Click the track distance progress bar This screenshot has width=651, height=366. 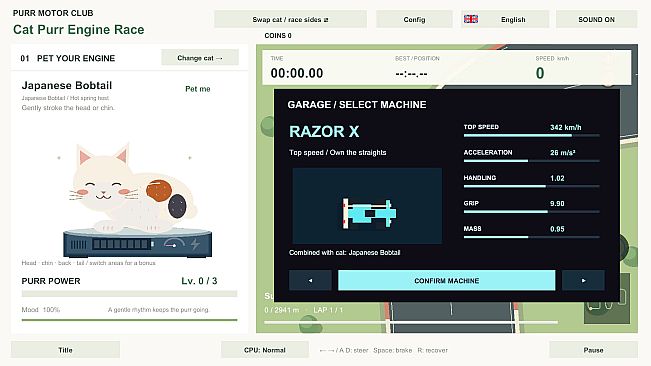pos(411,322)
